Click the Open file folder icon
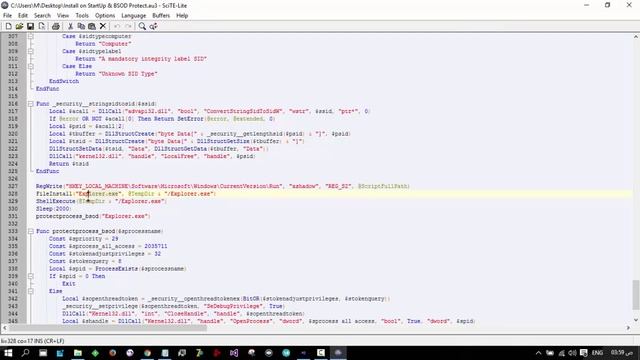 coord(19,26)
